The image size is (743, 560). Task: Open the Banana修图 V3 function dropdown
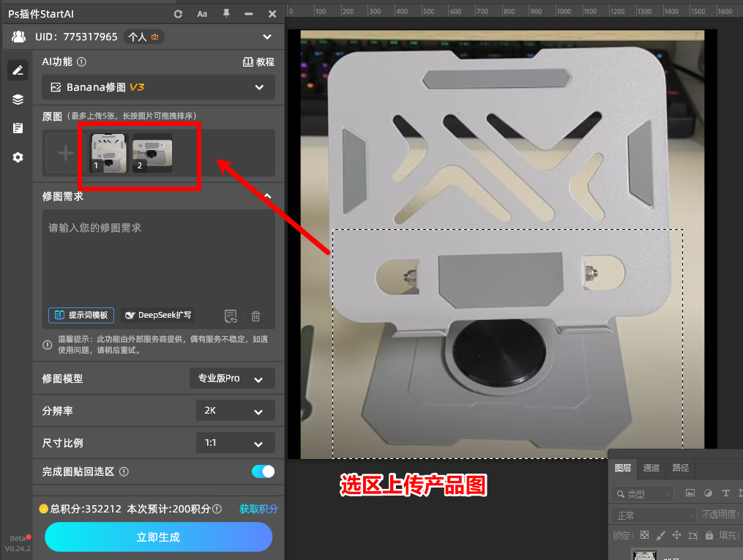[158, 87]
